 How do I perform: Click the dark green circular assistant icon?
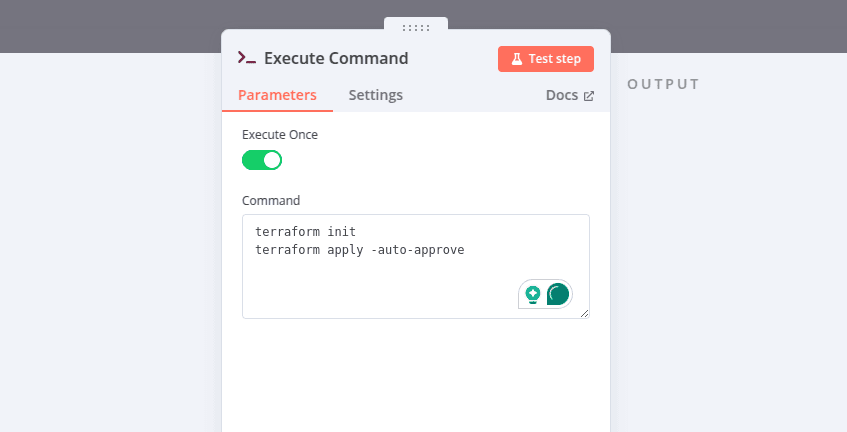click(558, 294)
